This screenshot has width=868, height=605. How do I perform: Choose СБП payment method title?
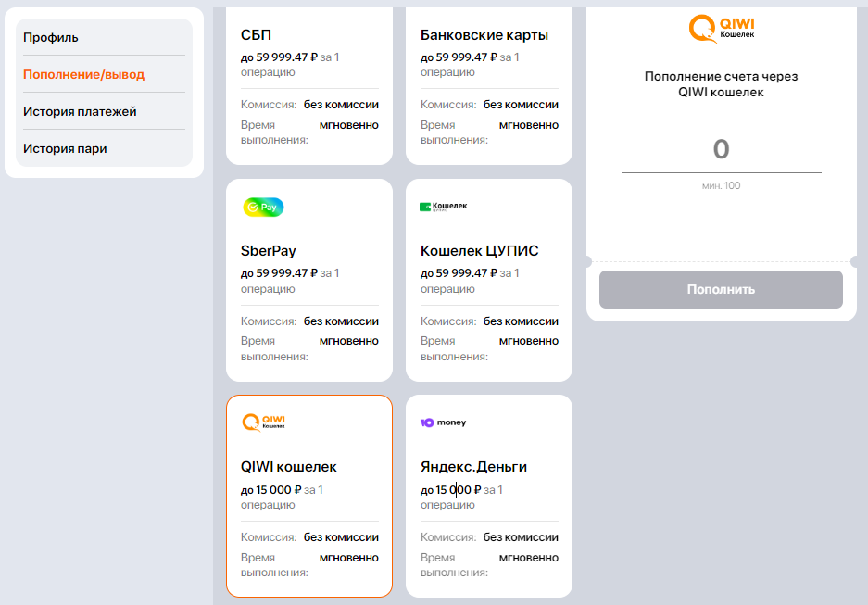click(x=256, y=35)
